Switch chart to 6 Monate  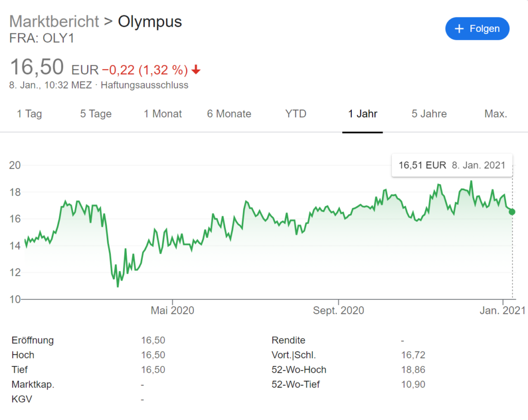click(229, 114)
